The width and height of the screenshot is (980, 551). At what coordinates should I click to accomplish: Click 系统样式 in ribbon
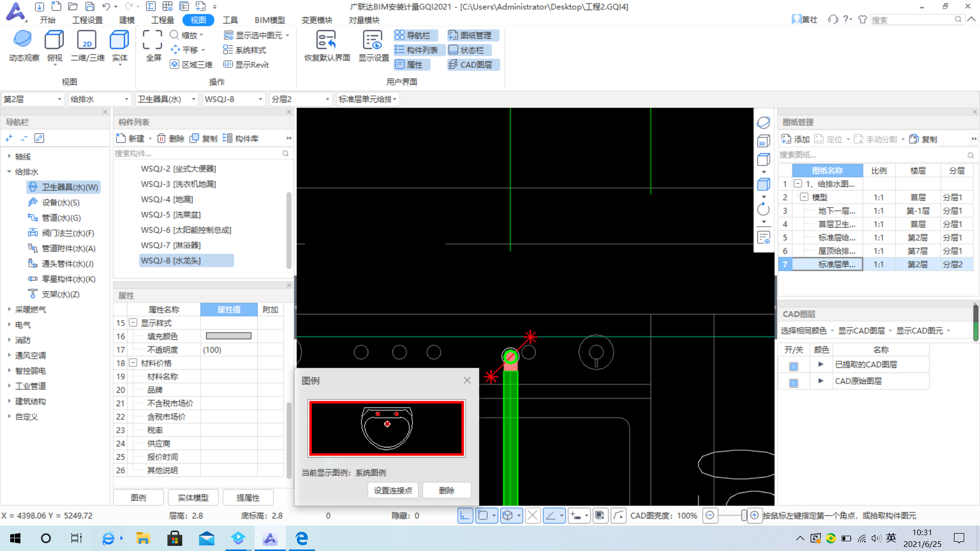click(x=244, y=50)
